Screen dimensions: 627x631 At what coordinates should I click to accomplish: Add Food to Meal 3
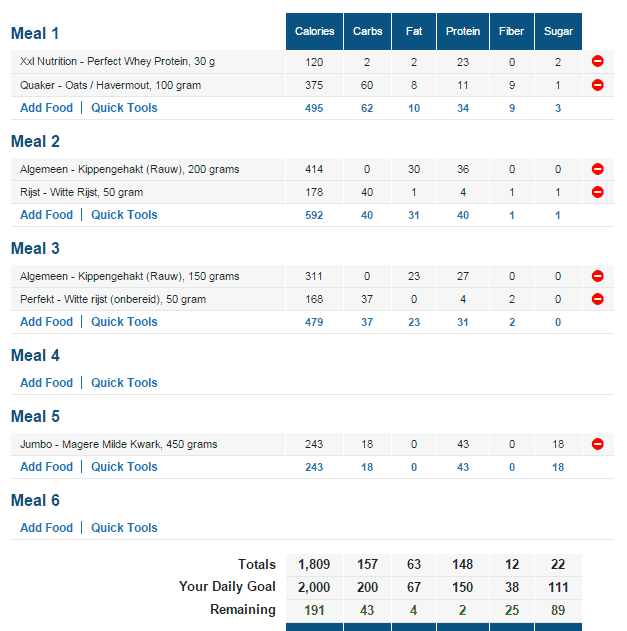(46, 322)
